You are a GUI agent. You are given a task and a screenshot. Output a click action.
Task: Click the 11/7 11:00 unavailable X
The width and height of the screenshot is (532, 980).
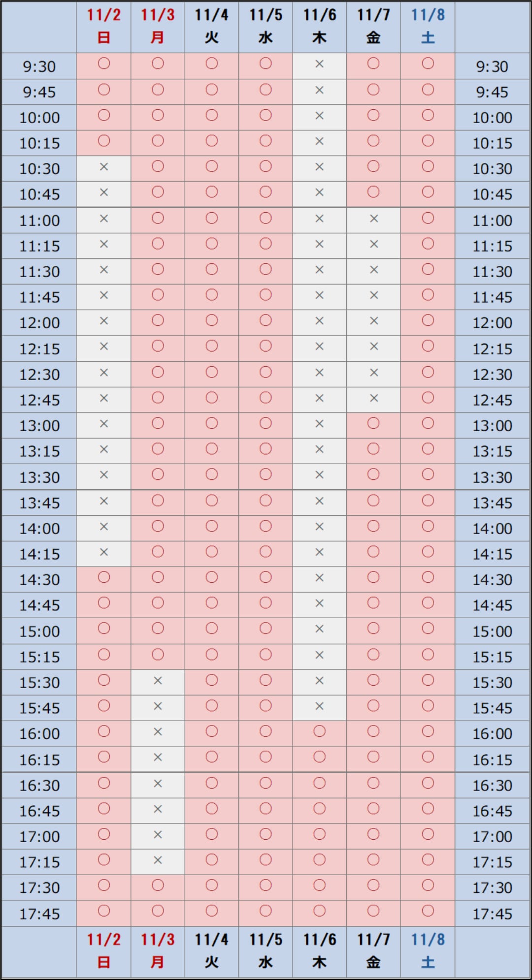tap(374, 219)
